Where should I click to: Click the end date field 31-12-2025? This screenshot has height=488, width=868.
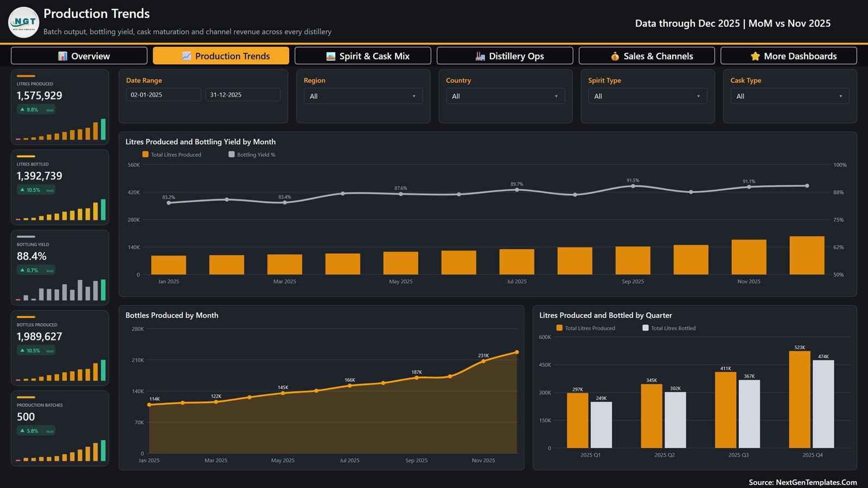click(242, 94)
